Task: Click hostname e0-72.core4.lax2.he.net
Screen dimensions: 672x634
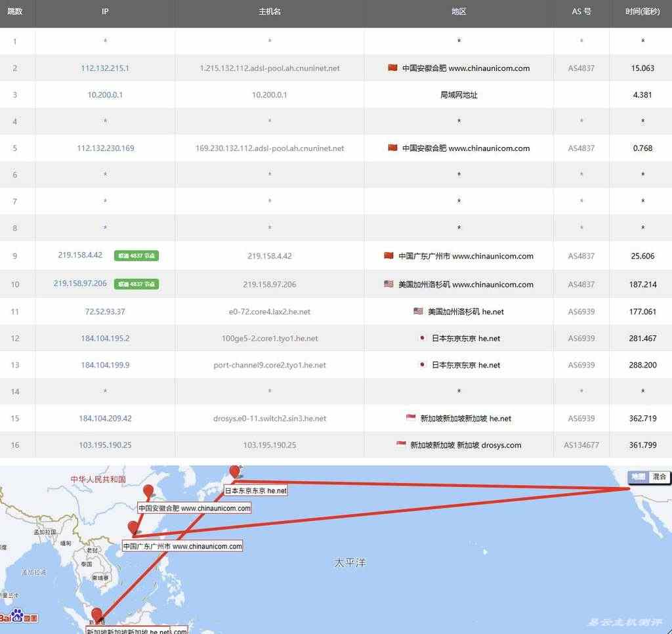Action: [x=270, y=312]
